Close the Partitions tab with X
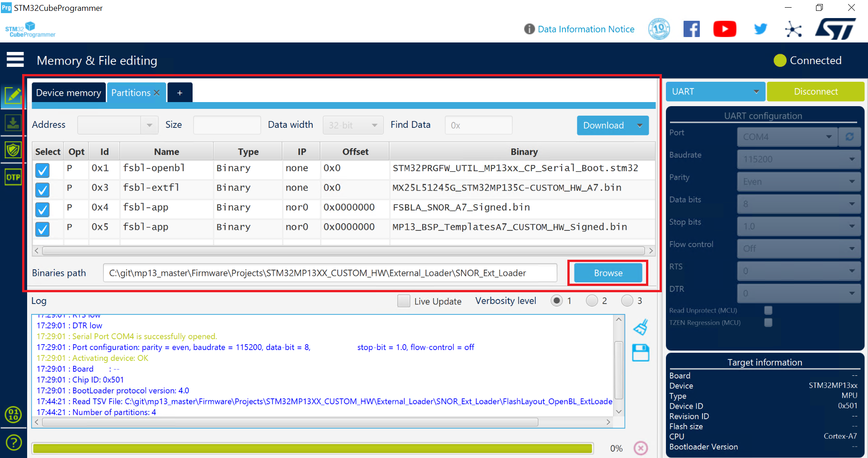Viewport: 868px width, 458px height. [x=157, y=93]
